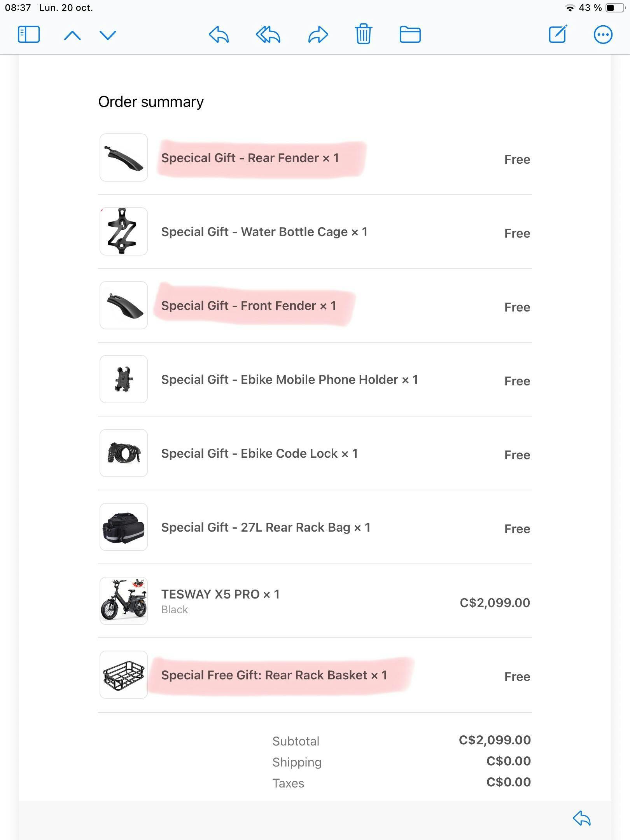Tap the bottom-right quick reply arrow
The width and height of the screenshot is (630, 840).
coord(582,818)
